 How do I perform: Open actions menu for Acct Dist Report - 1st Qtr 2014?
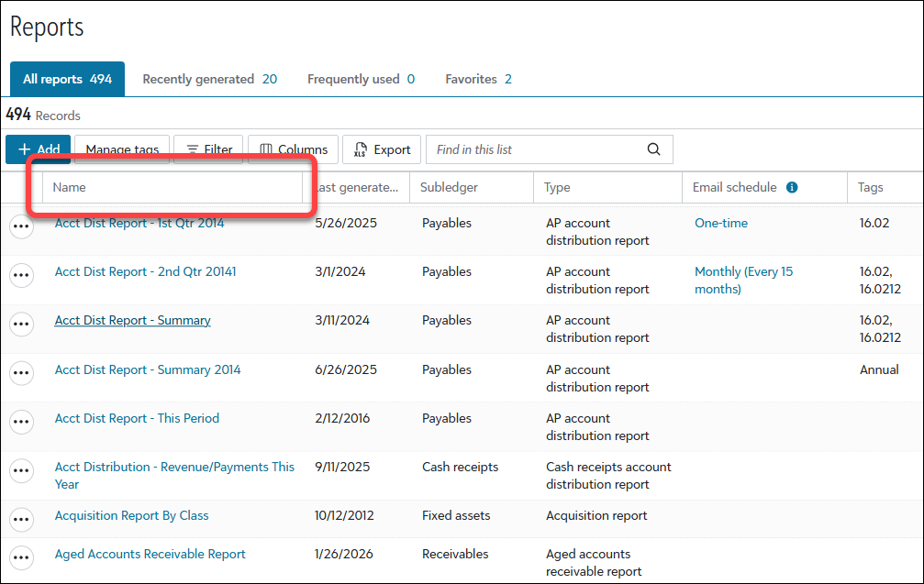[21, 226]
